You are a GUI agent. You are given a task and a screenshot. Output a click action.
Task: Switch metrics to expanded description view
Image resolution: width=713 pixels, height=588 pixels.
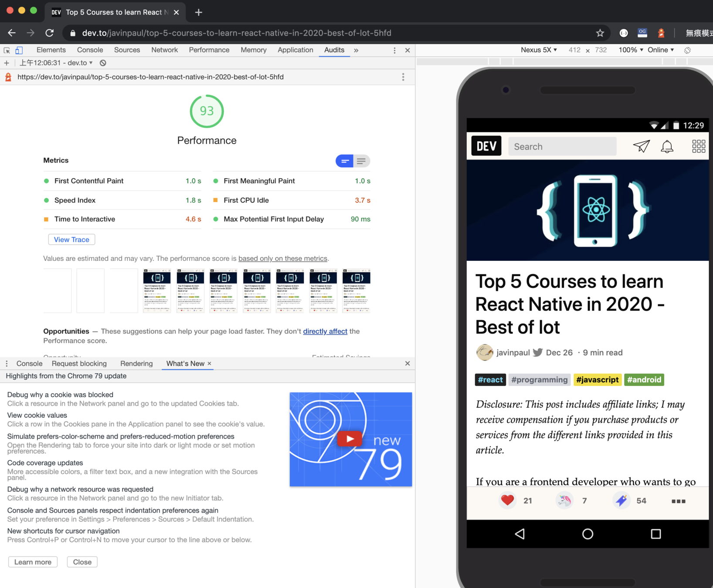(x=361, y=161)
